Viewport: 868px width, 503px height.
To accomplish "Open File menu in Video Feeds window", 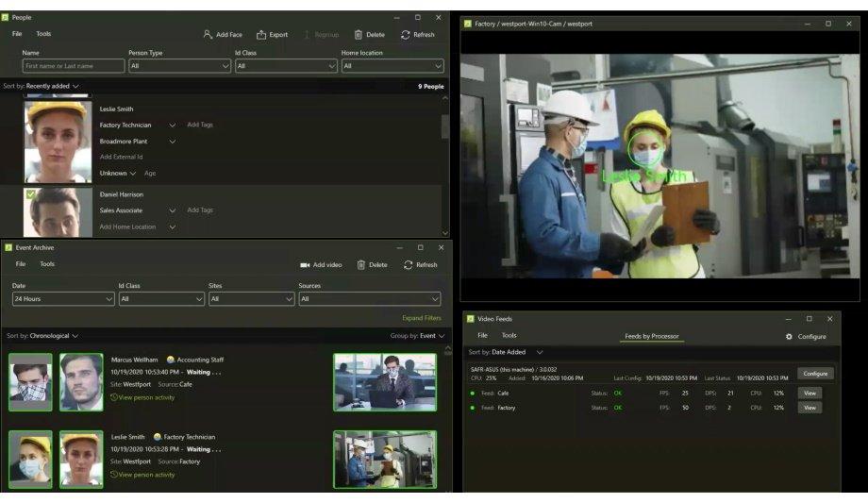I will pyautogui.click(x=483, y=335).
